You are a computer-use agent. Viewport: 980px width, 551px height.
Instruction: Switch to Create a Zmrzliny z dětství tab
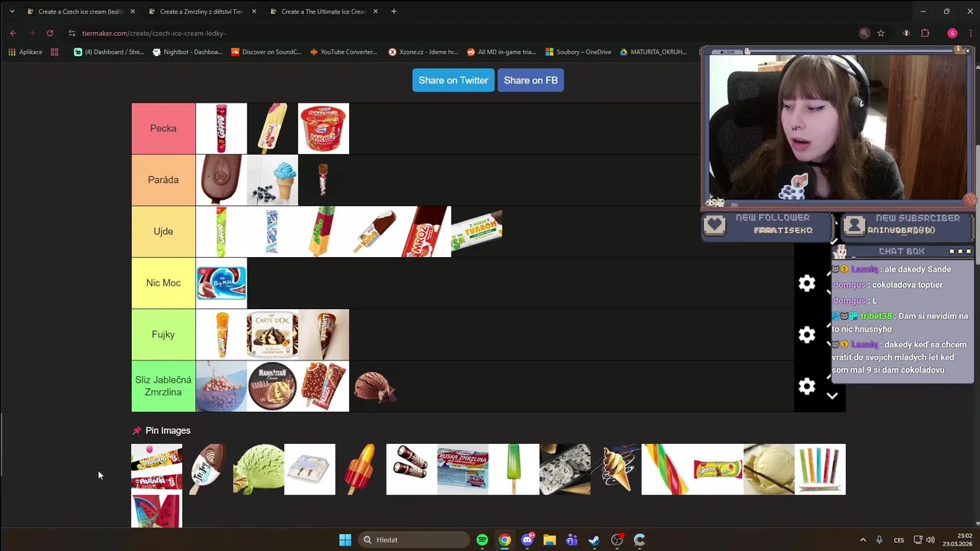point(201,11)
